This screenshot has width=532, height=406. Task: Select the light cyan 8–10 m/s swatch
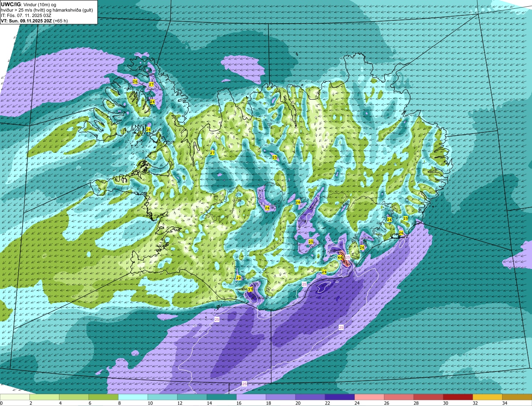133,397
